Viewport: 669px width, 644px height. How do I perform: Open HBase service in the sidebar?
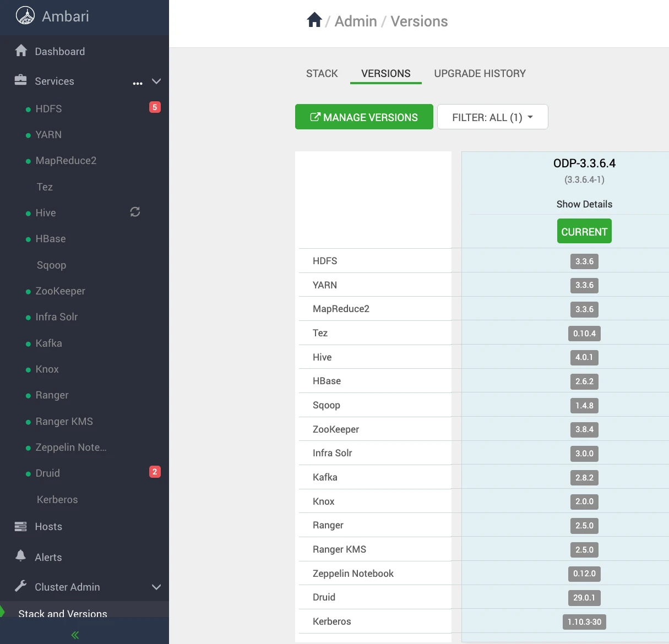51,239
